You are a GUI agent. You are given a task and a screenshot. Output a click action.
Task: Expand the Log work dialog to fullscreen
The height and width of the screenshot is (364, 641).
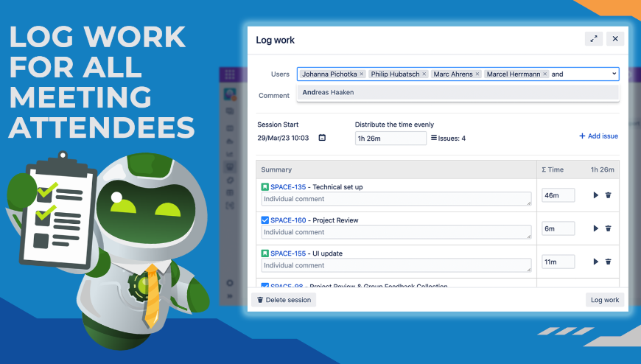coord(594,39)
